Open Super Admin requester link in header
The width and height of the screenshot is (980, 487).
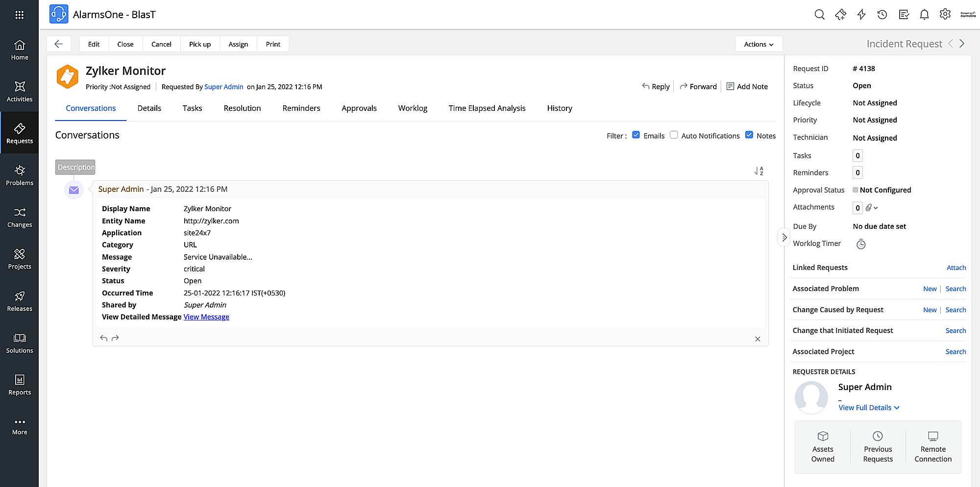pos(224,87)
